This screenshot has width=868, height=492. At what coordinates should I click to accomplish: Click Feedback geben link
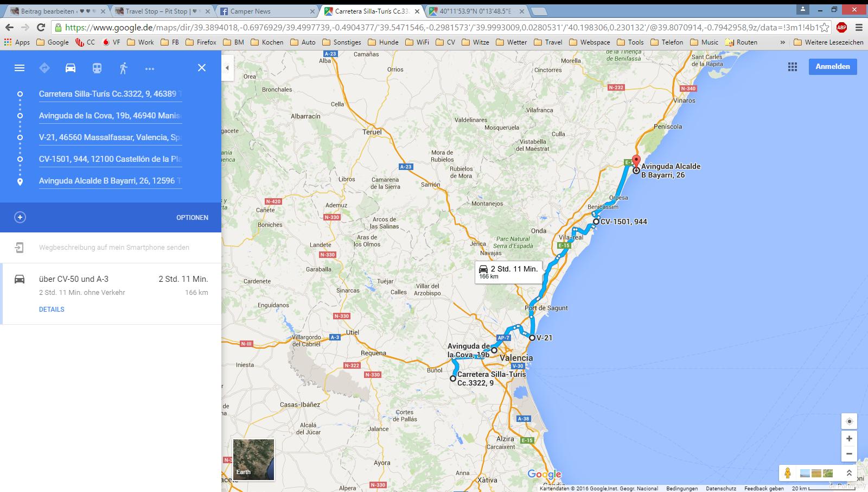764,489
